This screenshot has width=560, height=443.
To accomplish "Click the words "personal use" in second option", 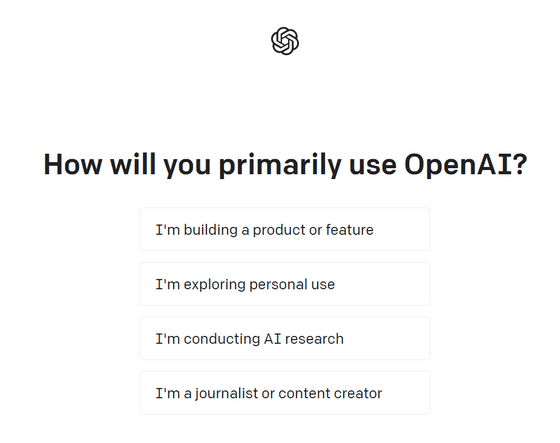I will point(292,285).
